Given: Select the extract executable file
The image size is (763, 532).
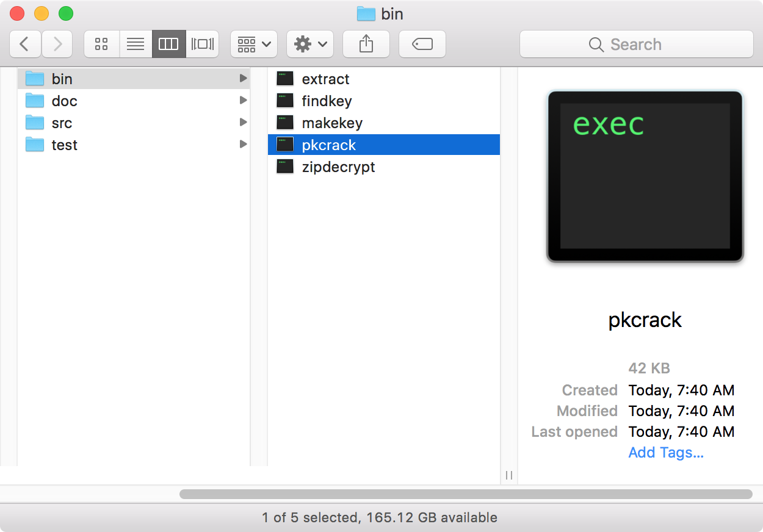Looking at the screenshot, I should click(x=325, y=79).
